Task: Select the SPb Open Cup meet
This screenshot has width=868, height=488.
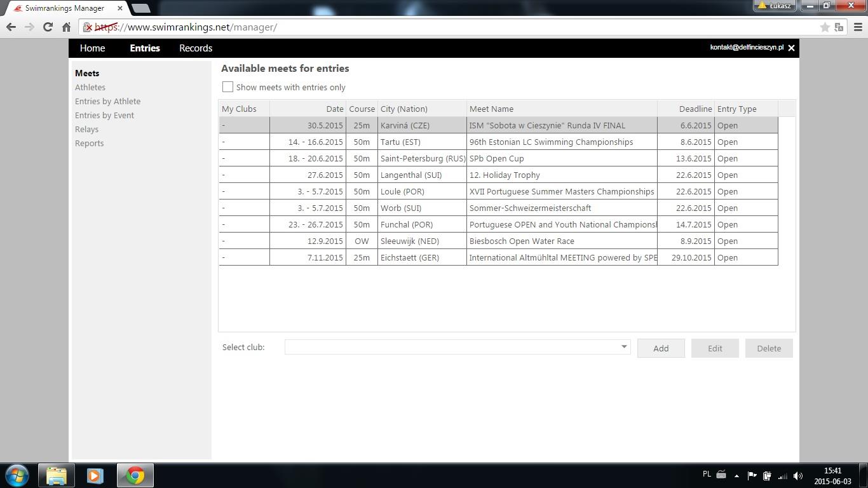Action: (x=498, y=158)
